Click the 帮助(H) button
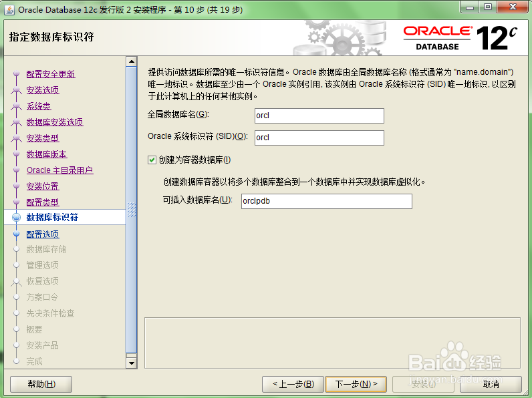The image size is (532, 398). [41, 384]
